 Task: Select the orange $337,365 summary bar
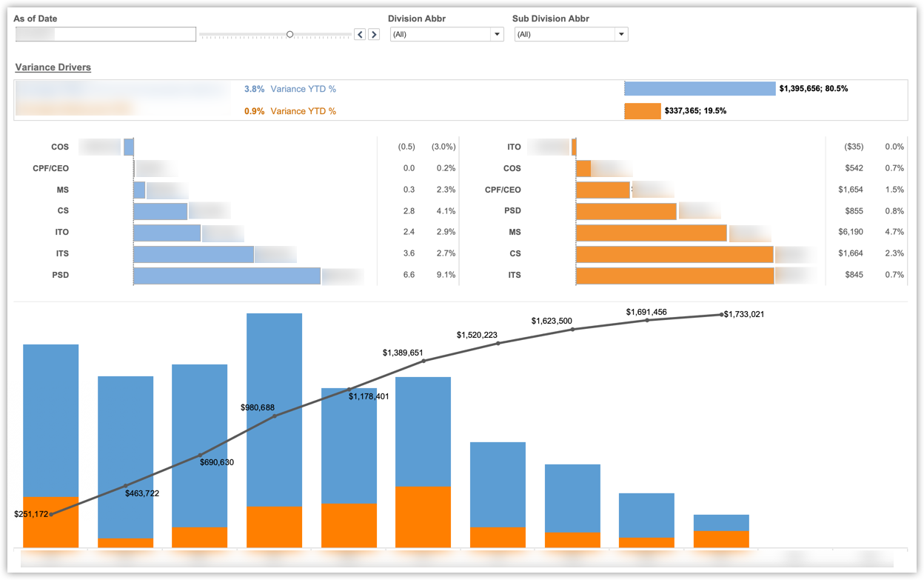[642, 111]
